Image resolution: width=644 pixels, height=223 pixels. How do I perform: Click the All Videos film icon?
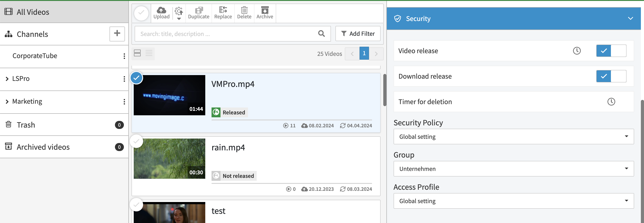pyautogui.click(x=8, y=11)
